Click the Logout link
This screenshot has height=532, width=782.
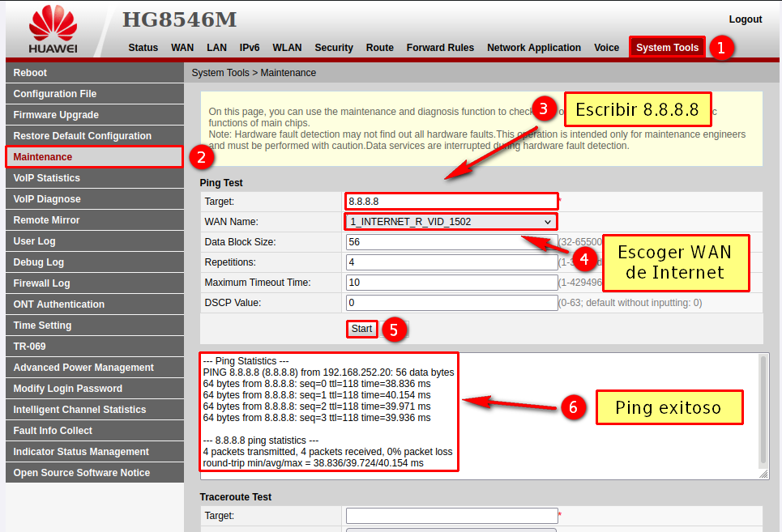[745, 19]
